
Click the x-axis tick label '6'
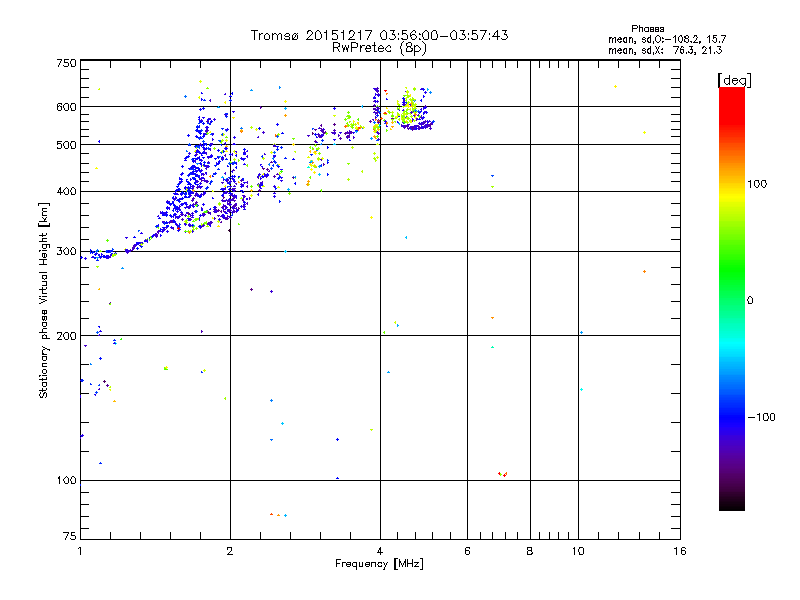467,551
